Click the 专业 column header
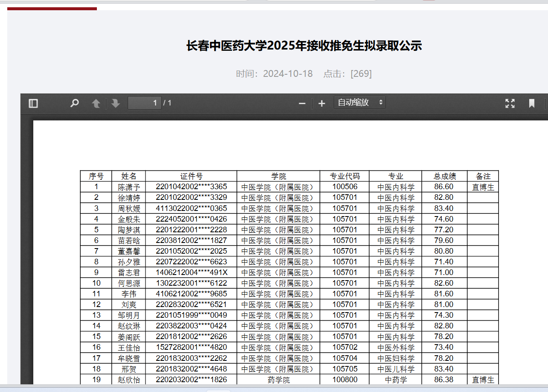Screen dimensions: 548x392 tap(396, 176)
